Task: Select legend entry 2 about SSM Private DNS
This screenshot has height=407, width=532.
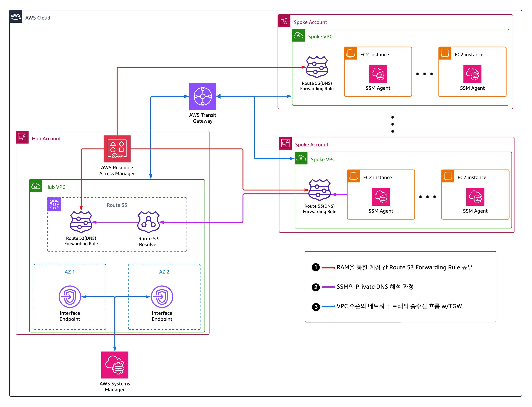Action: [x=363, y=287]
